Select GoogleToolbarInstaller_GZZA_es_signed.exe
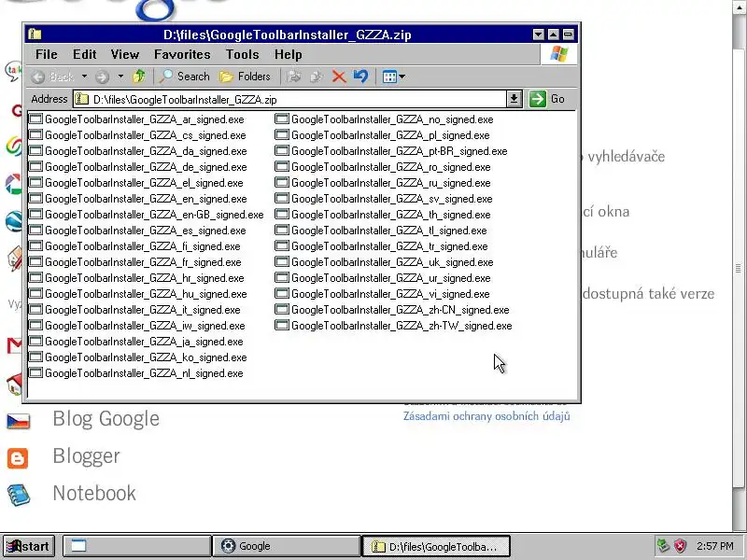This screenshot has width=747, height=560. (137, 230)
